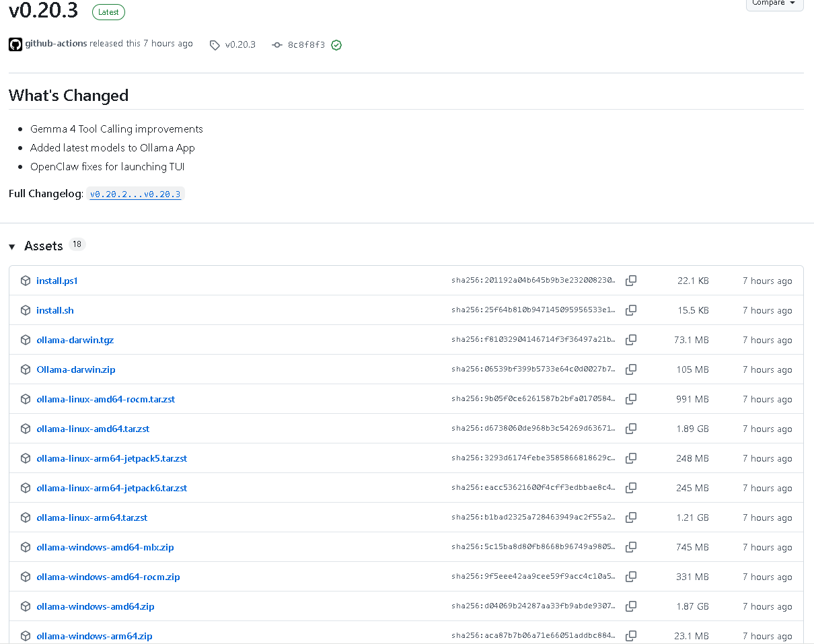Copy sha256 hash for ollama-windows-arm64.zip

(631, 636)
